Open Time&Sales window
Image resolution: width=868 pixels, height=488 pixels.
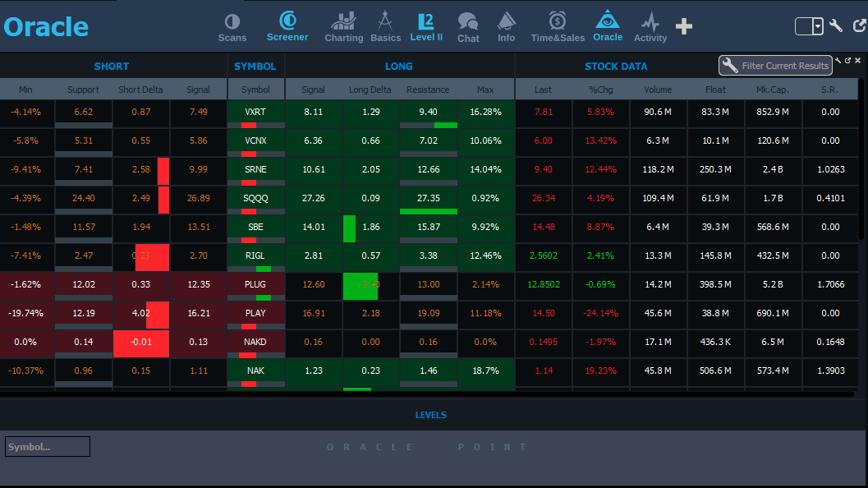pos(558,26)
